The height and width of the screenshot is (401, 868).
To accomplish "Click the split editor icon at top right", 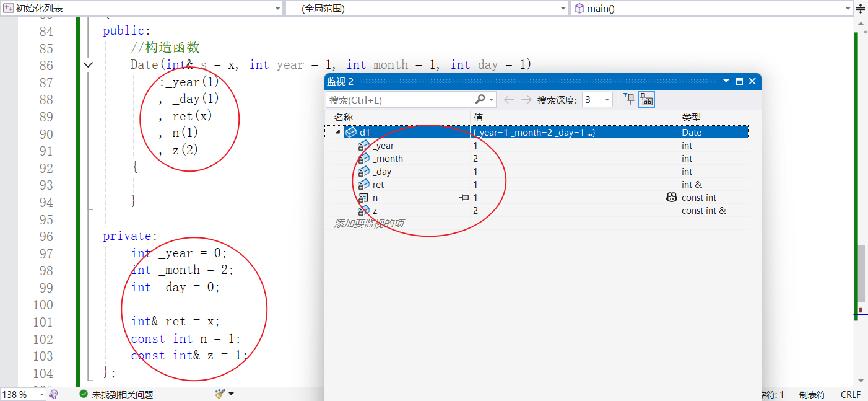I will pyautogui.click(x=861, y=8).
